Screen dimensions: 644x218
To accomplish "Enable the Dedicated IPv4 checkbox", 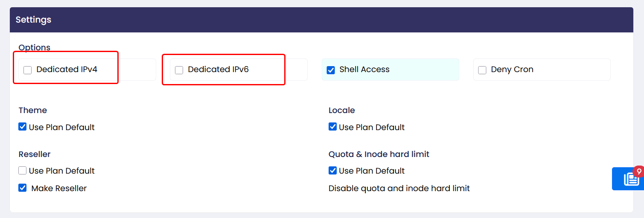I will tap(28, 70).
